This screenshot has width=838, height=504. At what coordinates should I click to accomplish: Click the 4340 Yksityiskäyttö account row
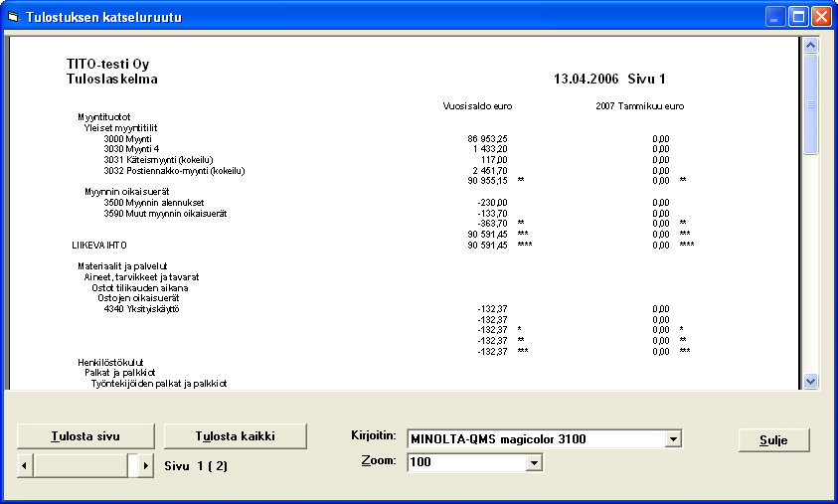[x=141, y=309]
